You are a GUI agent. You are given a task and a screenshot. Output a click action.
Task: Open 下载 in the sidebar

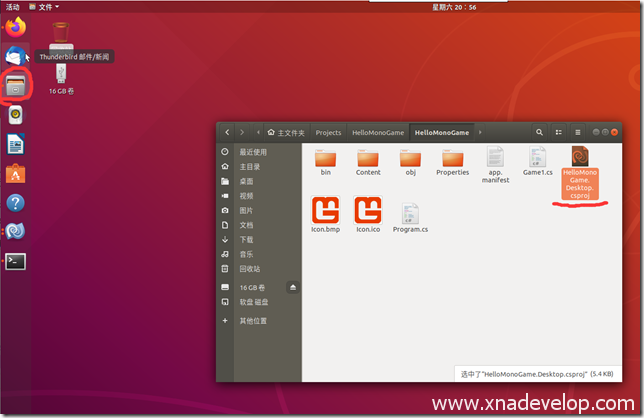point(247,240)
